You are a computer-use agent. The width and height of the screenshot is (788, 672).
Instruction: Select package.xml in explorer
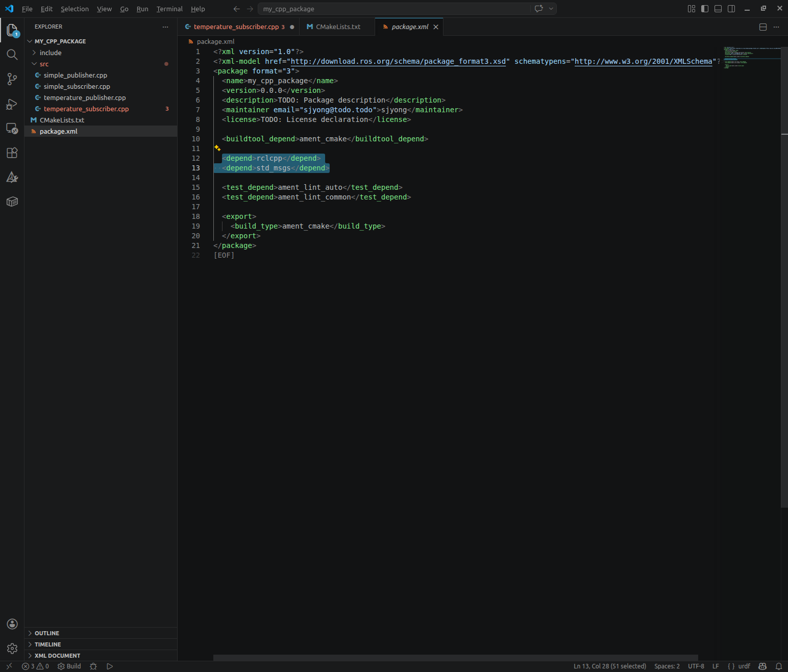click(x=101, y=131)
